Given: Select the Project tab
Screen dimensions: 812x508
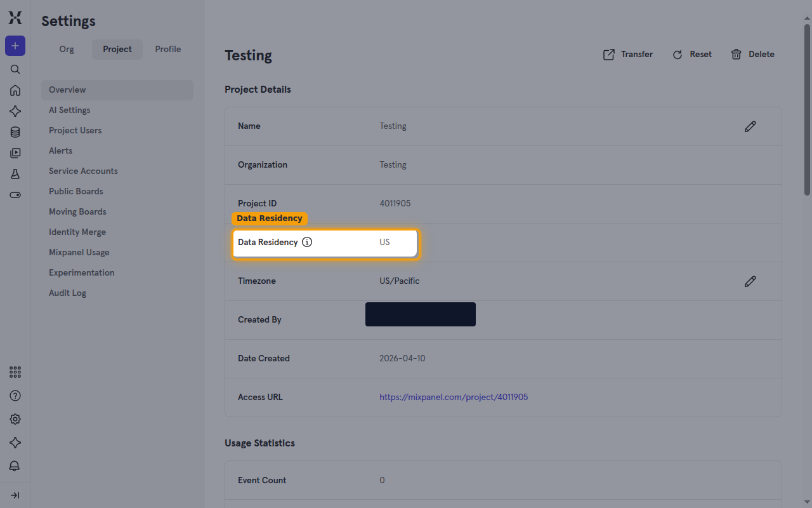Looking at the screenshot, I should point(117,50).
